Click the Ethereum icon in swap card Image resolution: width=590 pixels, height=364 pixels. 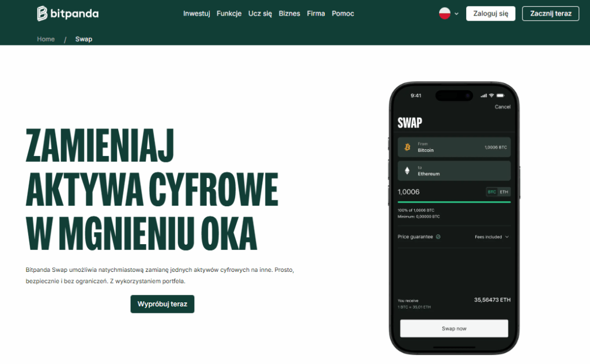(407, 170)
